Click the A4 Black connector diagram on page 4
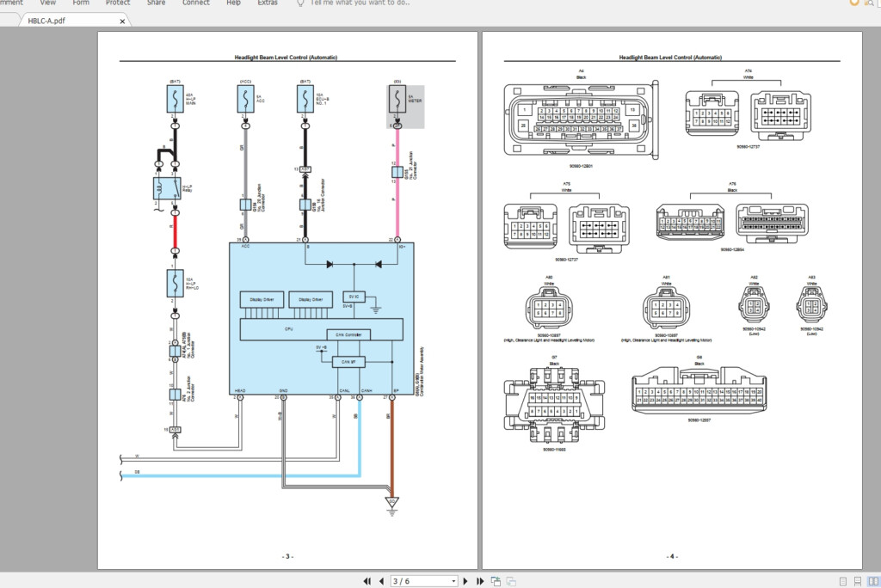Image resolution: width=881 pixels, height=588 pixels. coord(581,119)
